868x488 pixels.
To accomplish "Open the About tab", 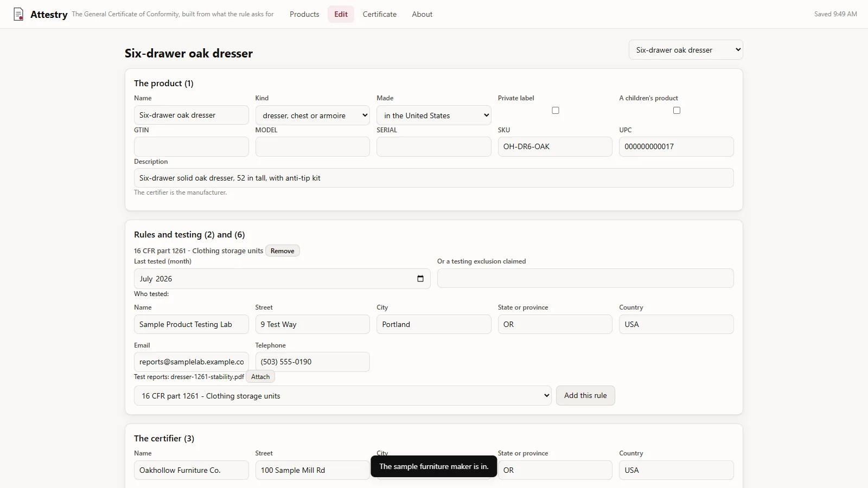I will (x=422, y=14).
